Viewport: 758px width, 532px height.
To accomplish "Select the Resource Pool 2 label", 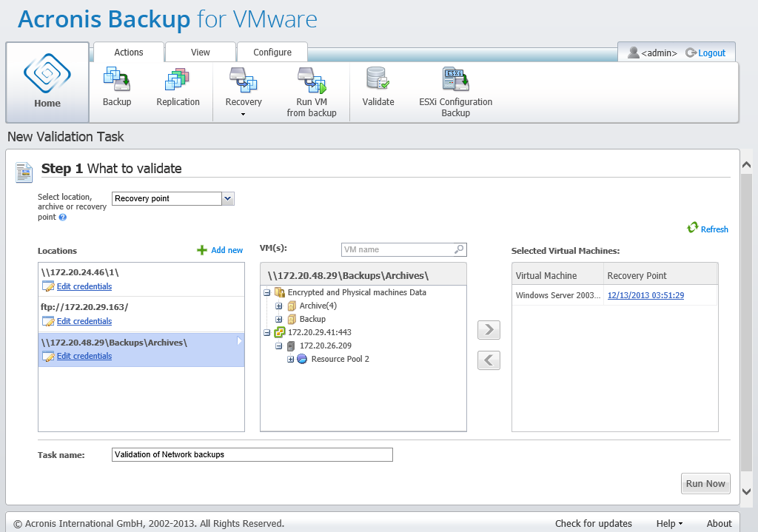I will pos(341,359).
